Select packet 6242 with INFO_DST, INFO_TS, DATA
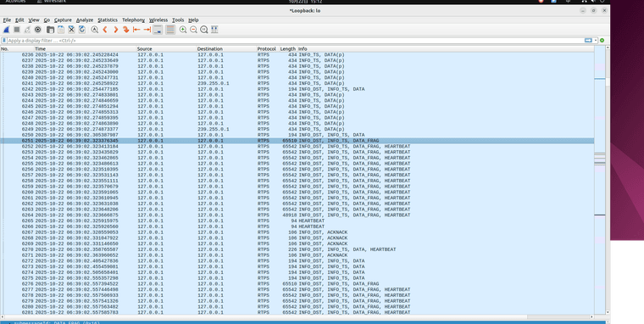The width and height of the screenshot is (644, 324). point(297,89)
